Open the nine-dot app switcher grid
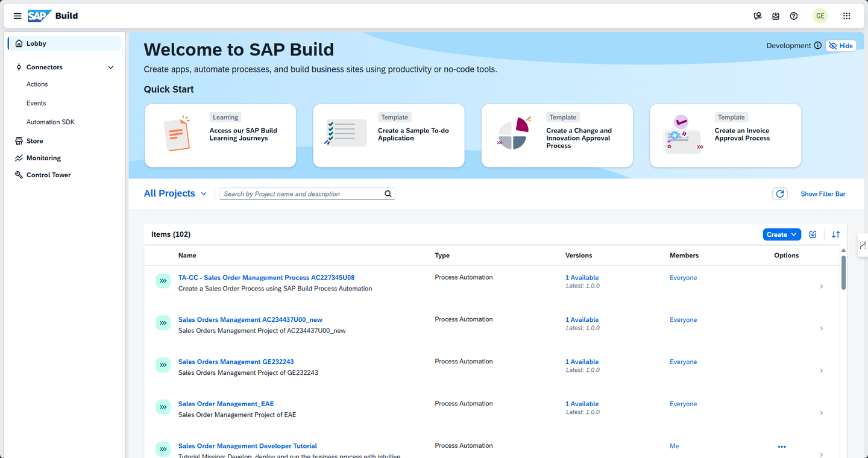This screenshot has width=868, height=458. (x=847, y=16)
